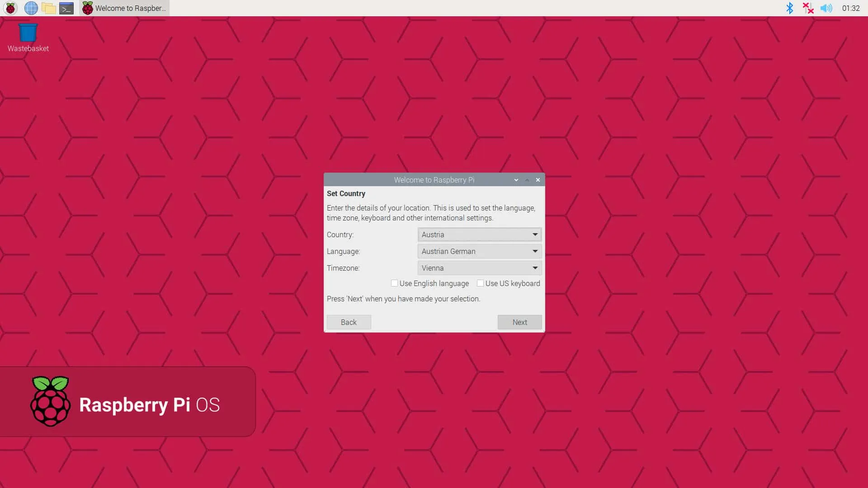
Task: Open the volume control speaker icon
Action: (x=826, y=8)
